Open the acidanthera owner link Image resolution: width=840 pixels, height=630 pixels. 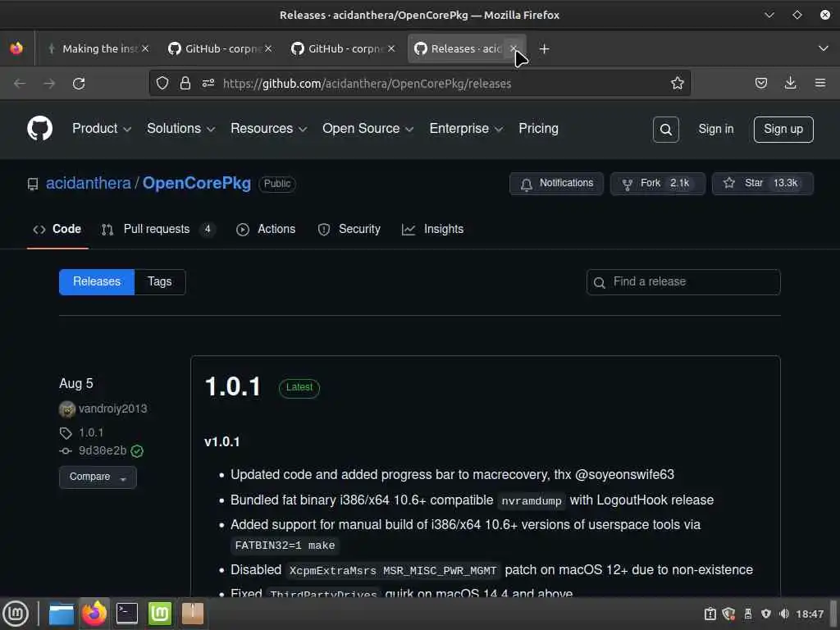[89, 183]
